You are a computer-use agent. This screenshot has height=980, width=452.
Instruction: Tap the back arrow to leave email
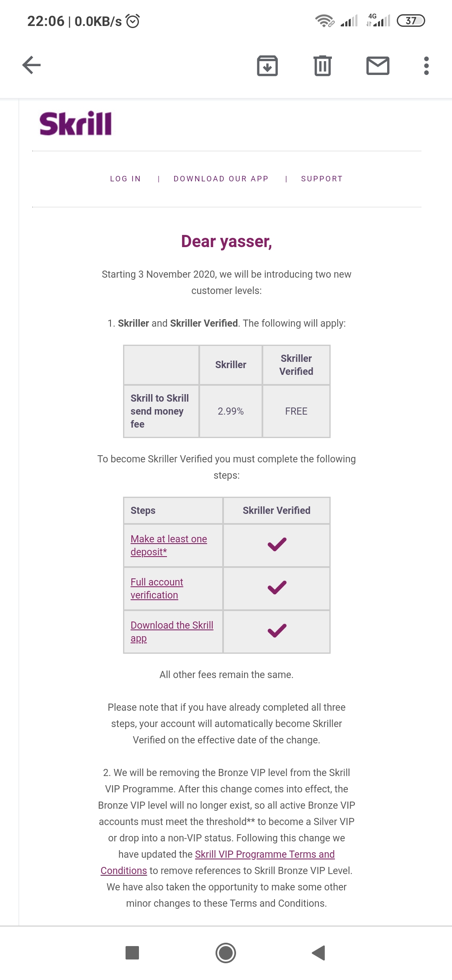31,65
